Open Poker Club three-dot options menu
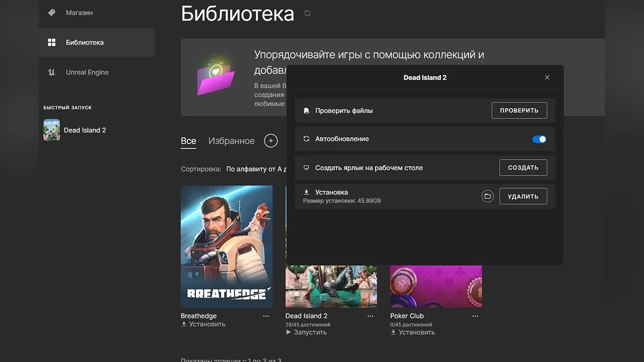 (x=475, y=316)
